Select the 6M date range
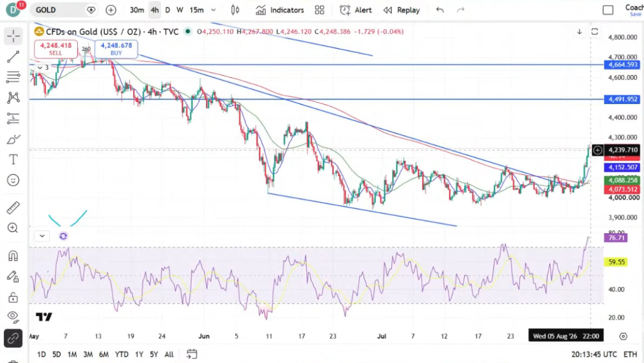Image resolution: width=644 pixels, height=363 pixels. [x=104, y=354]
